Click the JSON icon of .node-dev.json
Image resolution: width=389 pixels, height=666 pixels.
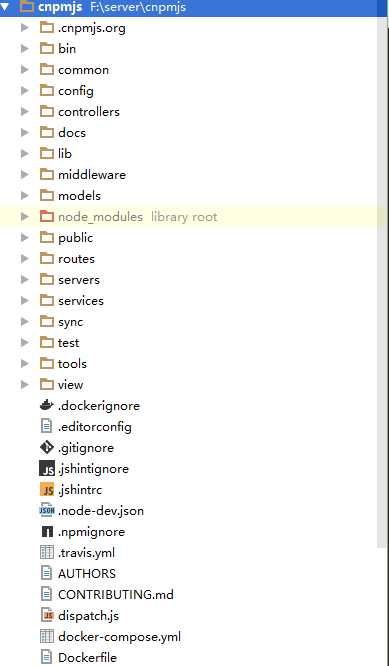pyautogui.click(x=47, y=510)
